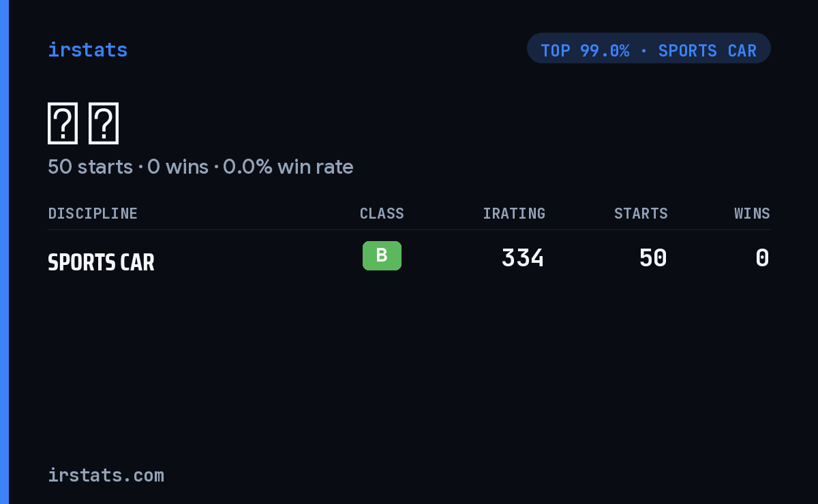Click the irstats logo link
The image size is (818, 504).
[x=87, y=50]
